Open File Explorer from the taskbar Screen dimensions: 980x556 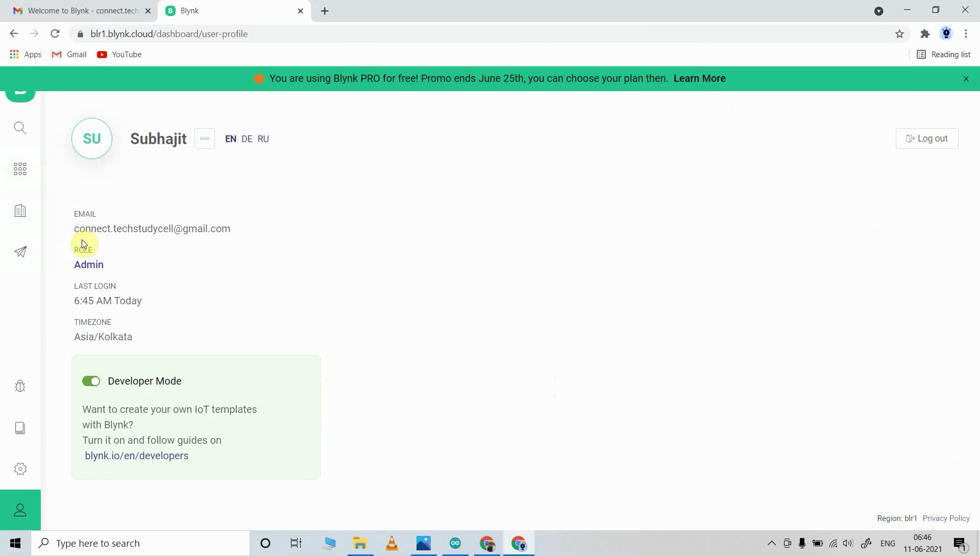(360, 543)
